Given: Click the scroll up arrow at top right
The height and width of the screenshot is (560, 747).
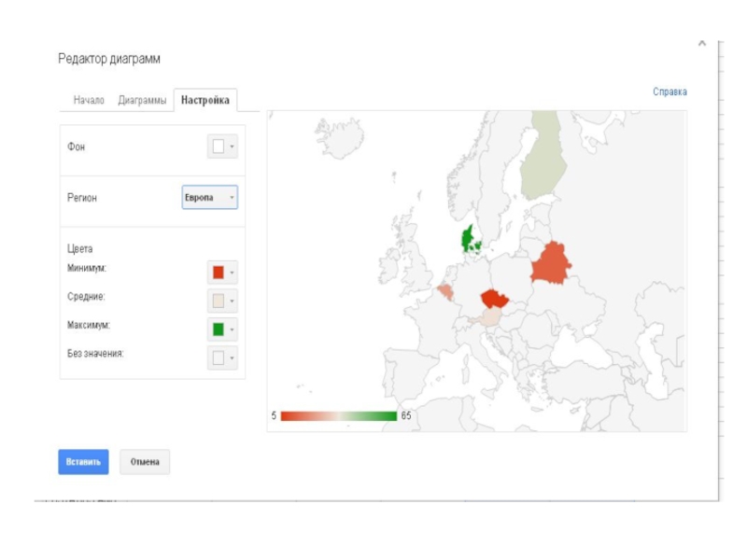Looking at the screenshot, I should coord(702,43).
